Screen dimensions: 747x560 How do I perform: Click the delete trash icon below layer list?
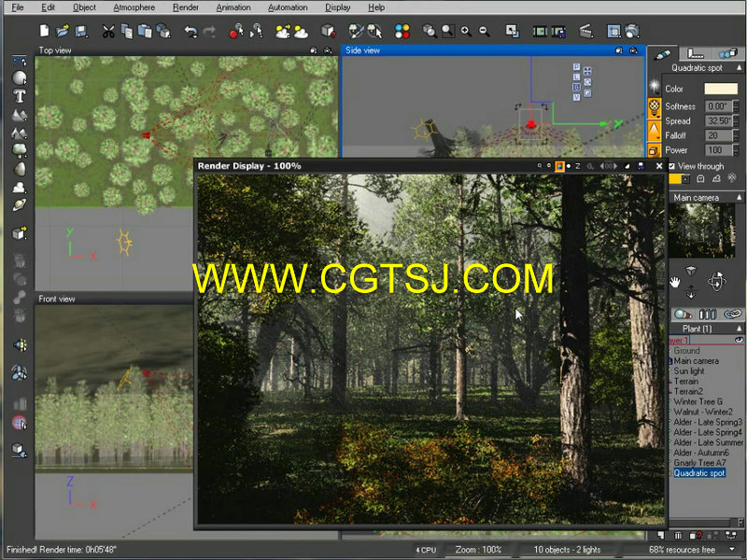tap(678, 536)
